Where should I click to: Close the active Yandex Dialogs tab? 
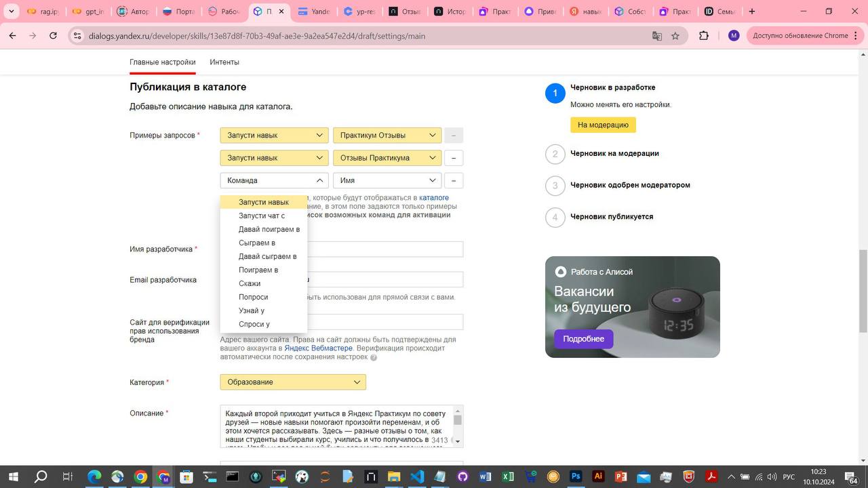point(281,12)
